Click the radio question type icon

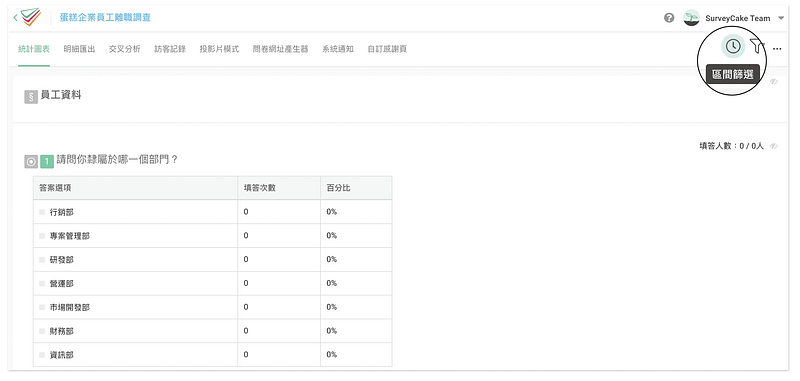coord(31,162)
